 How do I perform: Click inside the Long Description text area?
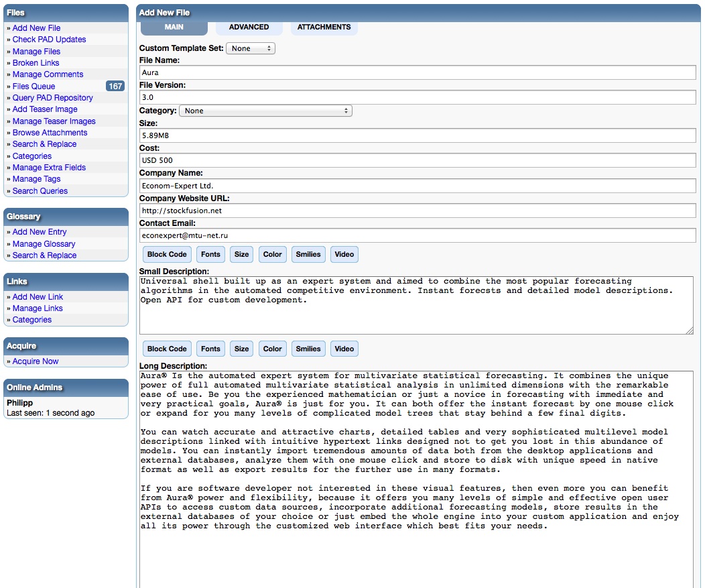pos(416,479)
